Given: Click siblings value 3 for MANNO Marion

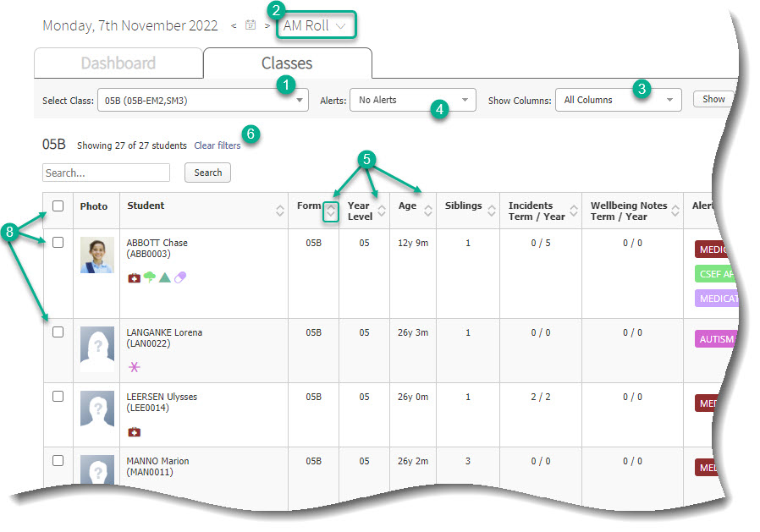Looking at the screenshot, I should pyautogui.click(x=468, y=461).
